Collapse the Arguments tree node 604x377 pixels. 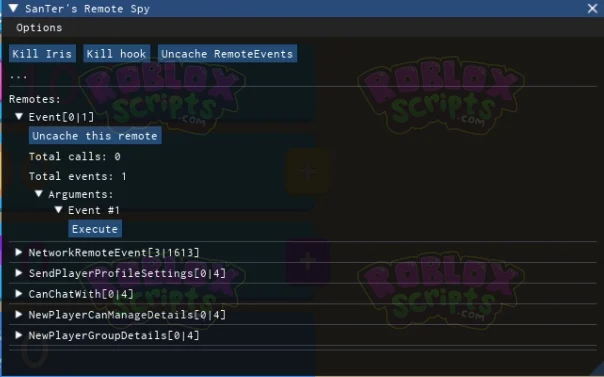(39, 193)
